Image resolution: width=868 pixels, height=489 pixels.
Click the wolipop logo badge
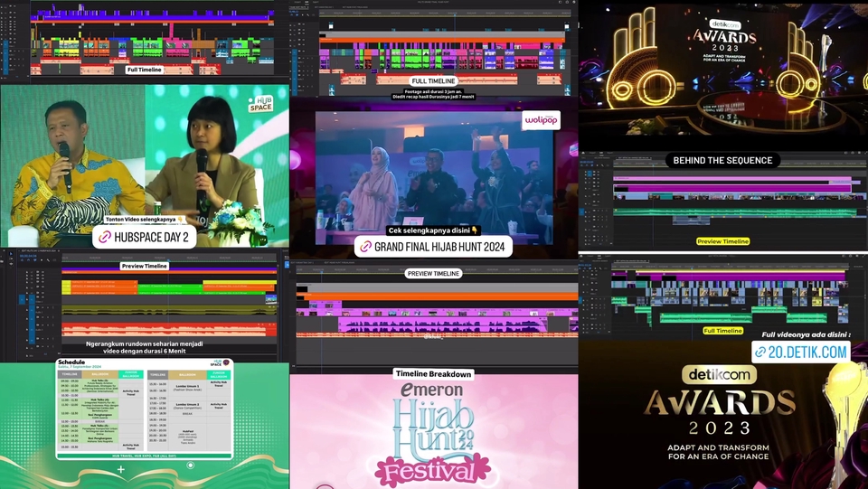pyautogui.click(x=542, y=120)
